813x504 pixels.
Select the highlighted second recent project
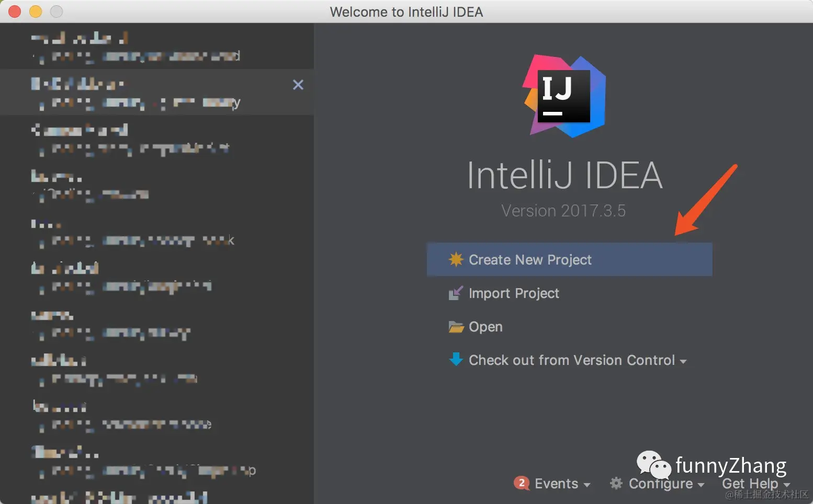click(157, 92)
